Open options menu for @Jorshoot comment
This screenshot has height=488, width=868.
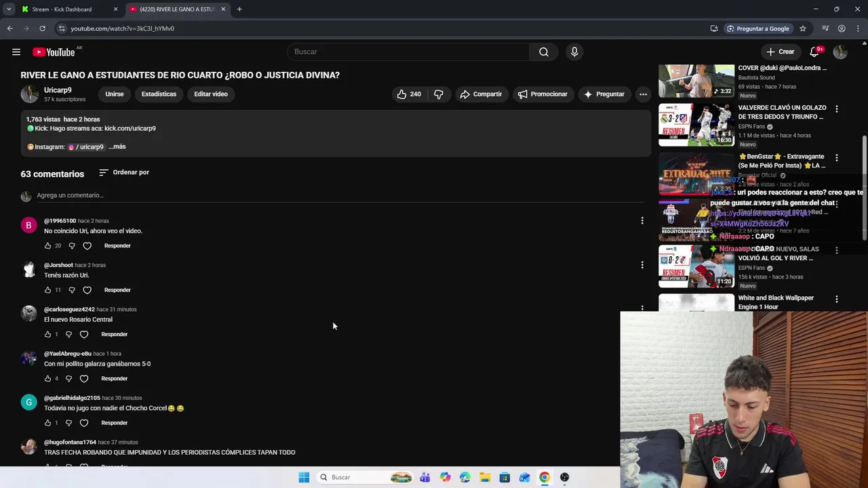click(642, 265)
